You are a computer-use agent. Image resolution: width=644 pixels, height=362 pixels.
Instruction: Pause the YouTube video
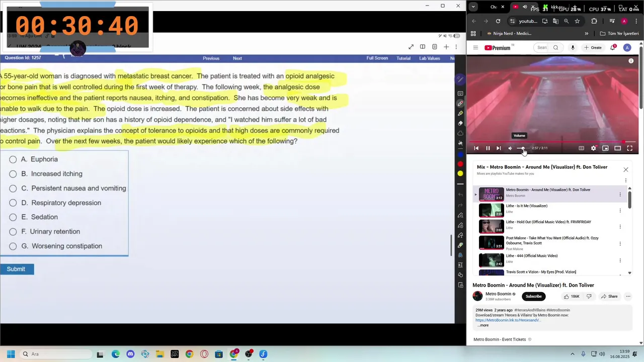[488, 148]
